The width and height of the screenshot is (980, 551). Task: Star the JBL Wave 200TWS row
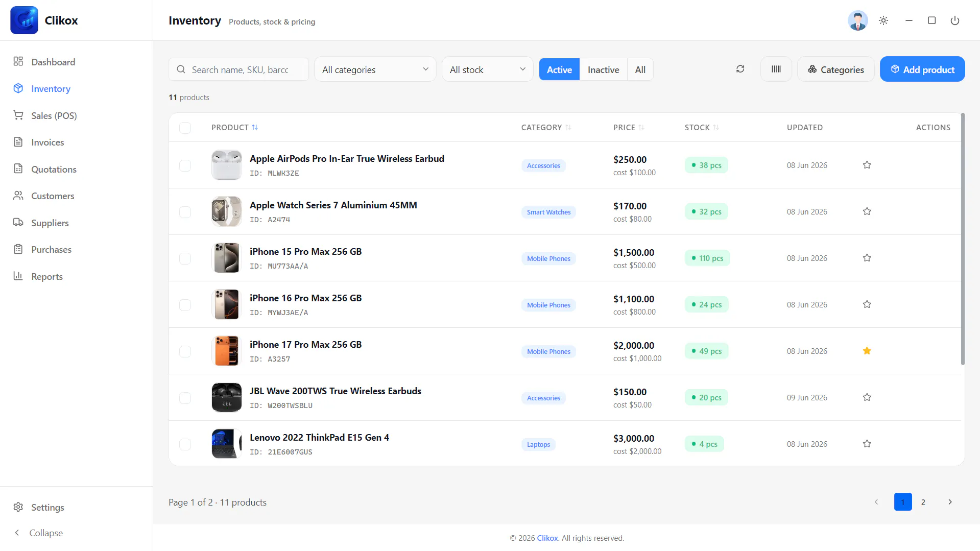click(x=867, y=397)
